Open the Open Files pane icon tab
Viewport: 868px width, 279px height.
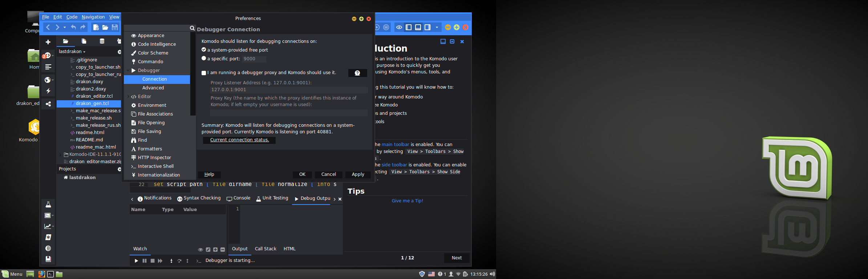pos(84,41)
